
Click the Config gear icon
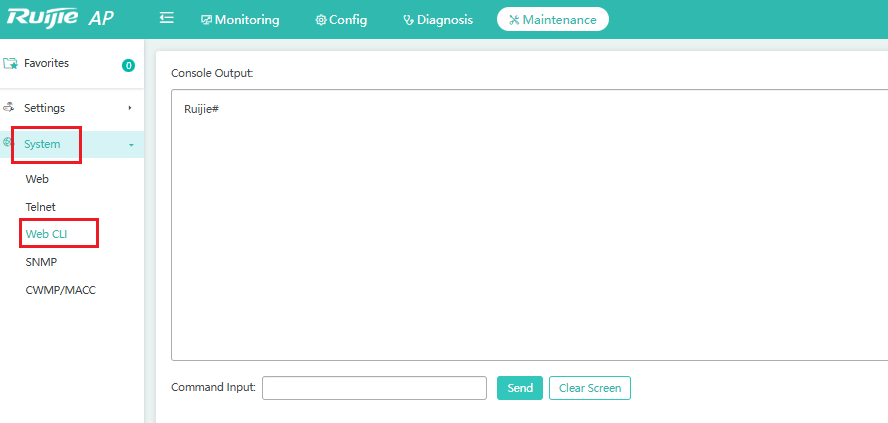click(321, 20)
